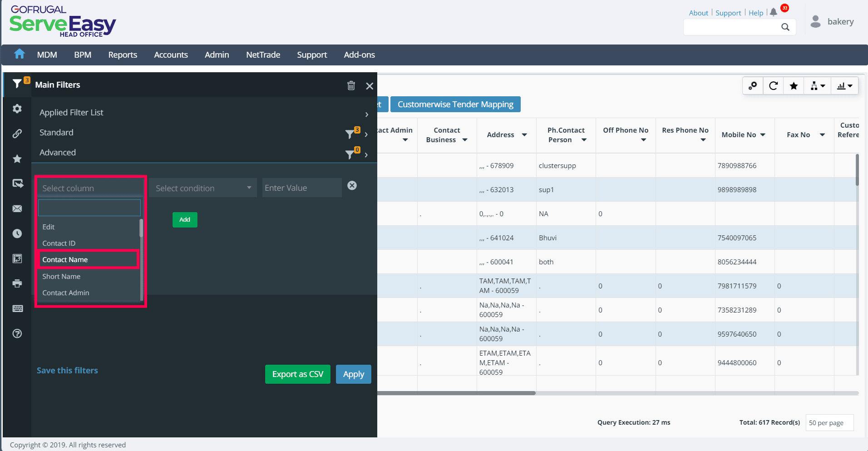Expand the Standard filter section
The width and height of the screenshot is (868, 451).
click(366, 134)
